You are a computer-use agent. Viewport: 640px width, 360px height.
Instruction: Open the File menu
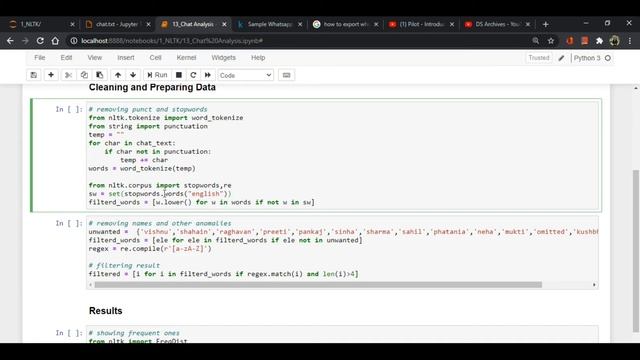pos(40,58)
